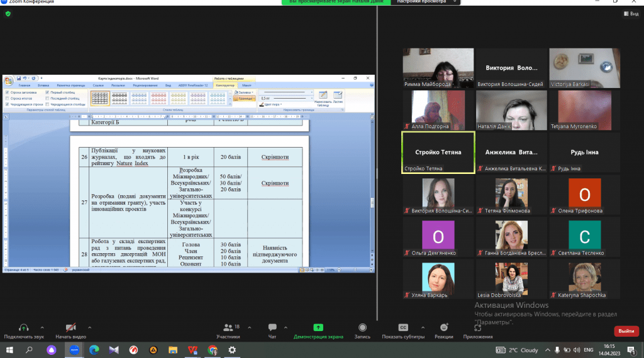Open the Reactions smiley icon
644x358 pixels.
click(x=444, y=327)
